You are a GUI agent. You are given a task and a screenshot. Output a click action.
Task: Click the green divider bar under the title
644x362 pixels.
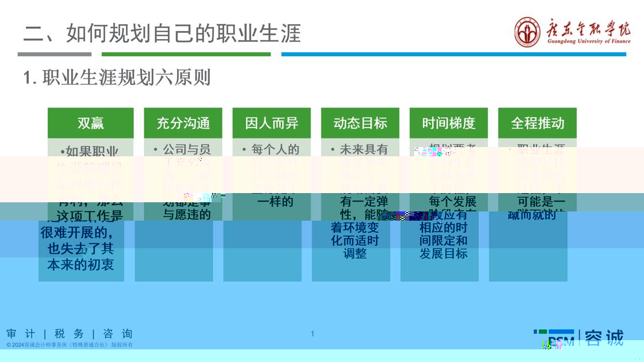pyautogui.click(x=186, y=55)
